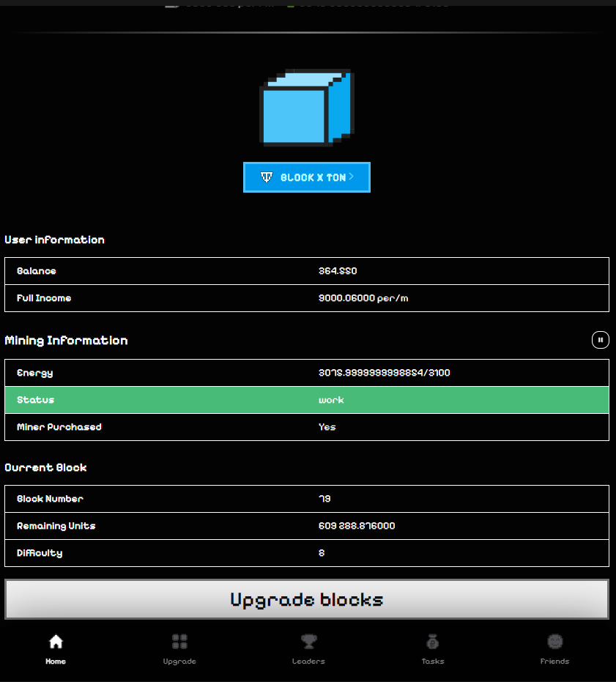This screenshot has height=682, width=616.
Task: Click the Remaining Units value
Action: 357,526
